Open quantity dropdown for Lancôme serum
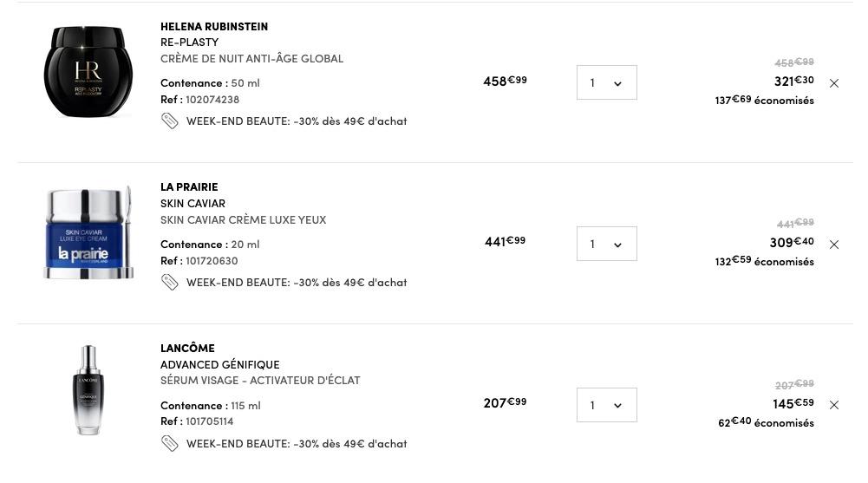The width and height of the screenshot is (868, 483). coord(607,405)
